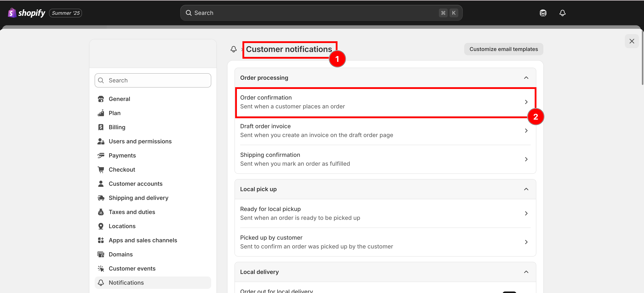Viewport: 644px width, 293px height.
Task: Select the Shipping and delivery menu item
Action: tap(153, 198)
